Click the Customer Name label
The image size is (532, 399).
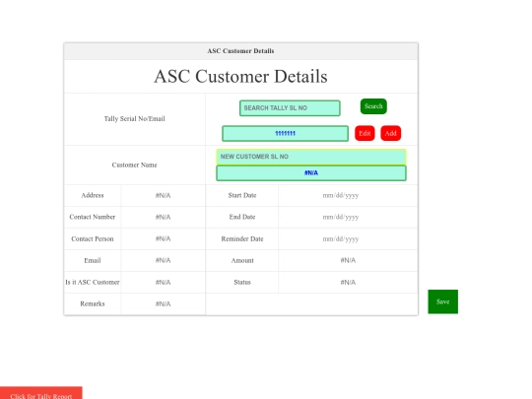(134, 165)
